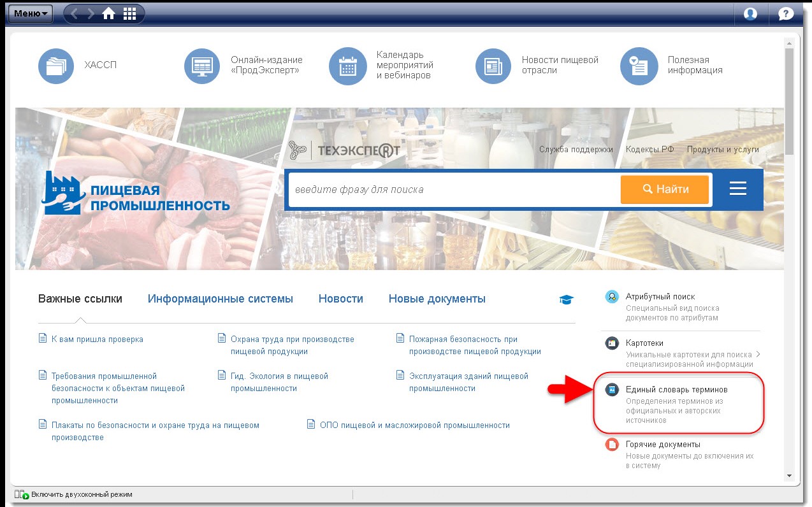The height and width of the screenshot is (507, 812).
Task: Click the Горячие документы icon
Action: coord(612,445)
